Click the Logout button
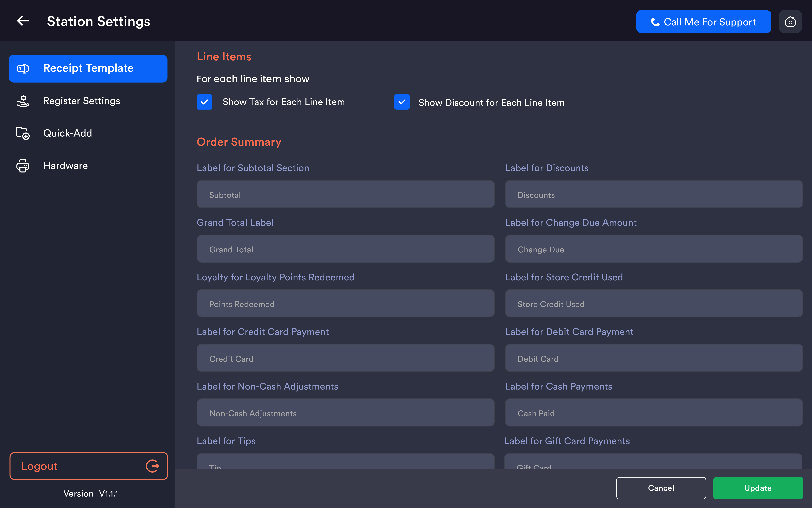Viewport: 812px width, 508px height. click(x=89, y=466)
